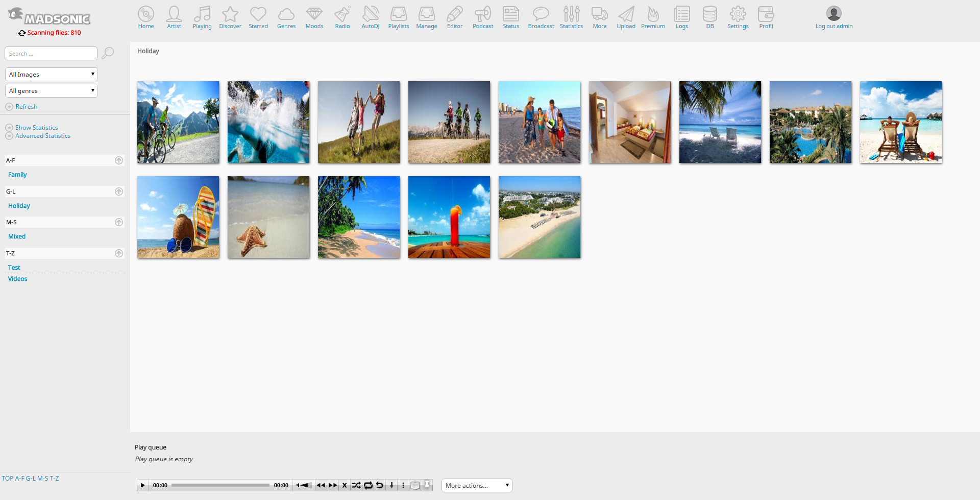980x500 pixels.
Task: Open the Podcast page
Action: point(482,17)
